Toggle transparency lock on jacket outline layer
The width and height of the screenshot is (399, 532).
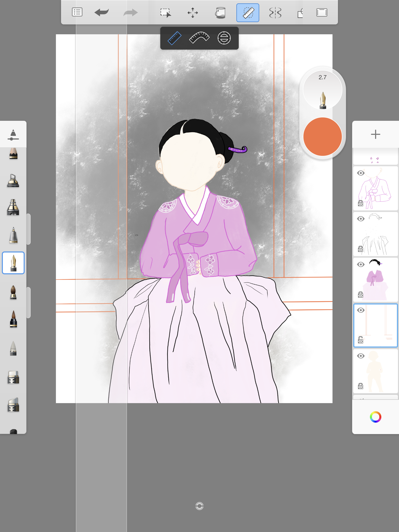point(361,203)
